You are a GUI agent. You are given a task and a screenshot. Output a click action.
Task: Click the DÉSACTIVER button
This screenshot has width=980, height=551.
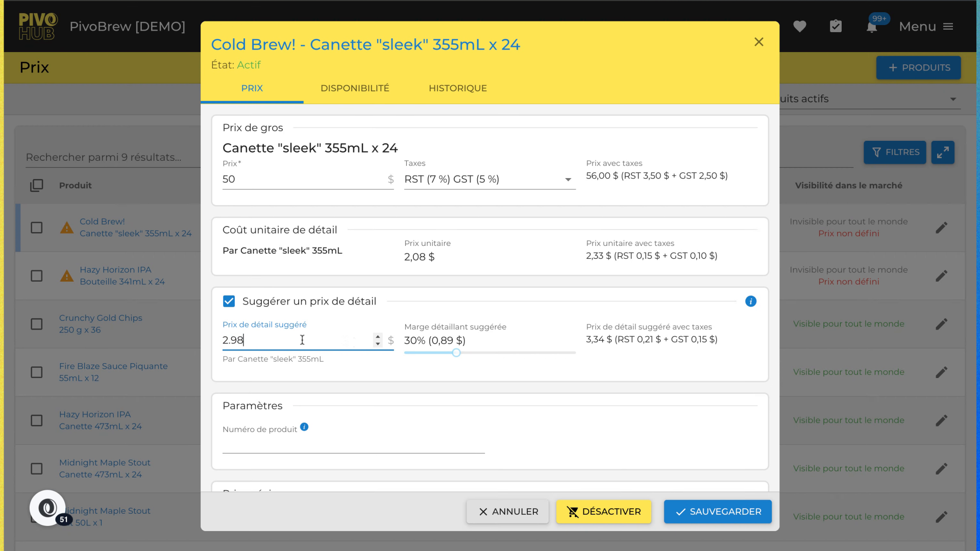(x=603, y=512)
